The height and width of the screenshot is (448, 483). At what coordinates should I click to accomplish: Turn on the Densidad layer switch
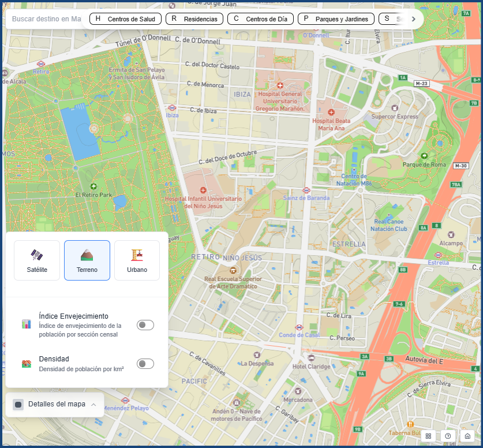coord(145,364)
